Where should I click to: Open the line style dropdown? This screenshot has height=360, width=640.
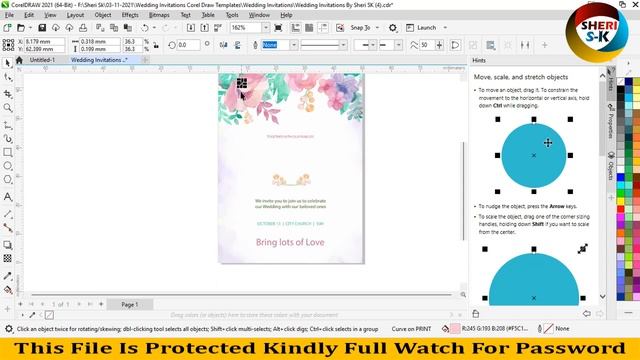tap(343, 45)
